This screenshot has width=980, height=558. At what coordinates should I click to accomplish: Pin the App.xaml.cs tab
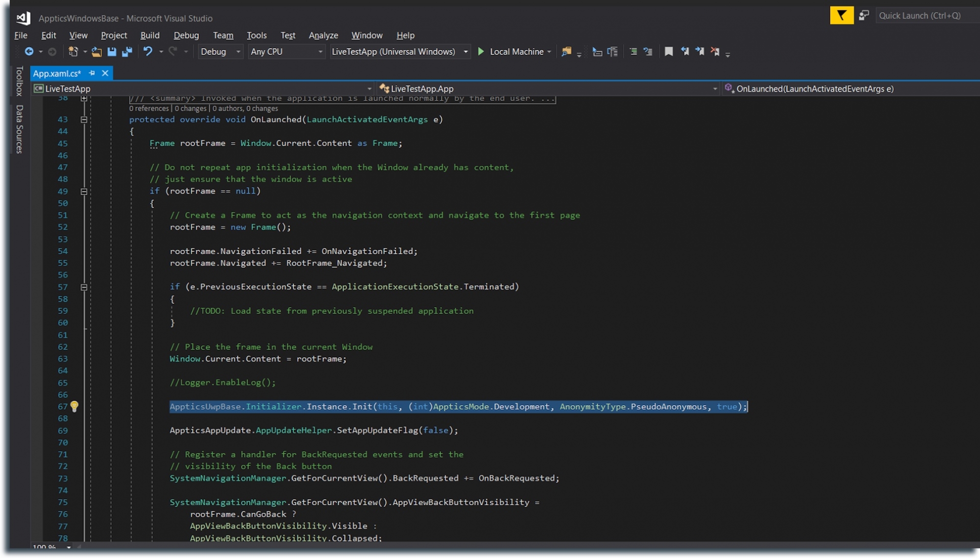[x=92, y=73]
